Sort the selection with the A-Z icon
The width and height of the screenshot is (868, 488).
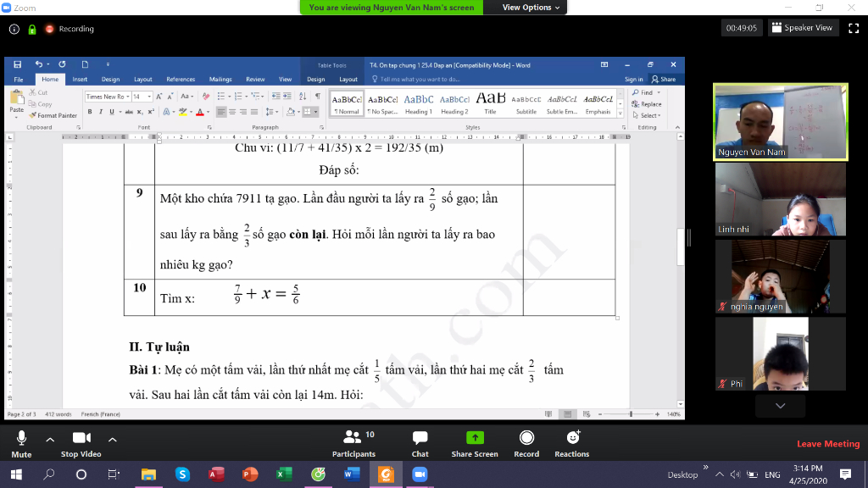(x=303, y=97)
